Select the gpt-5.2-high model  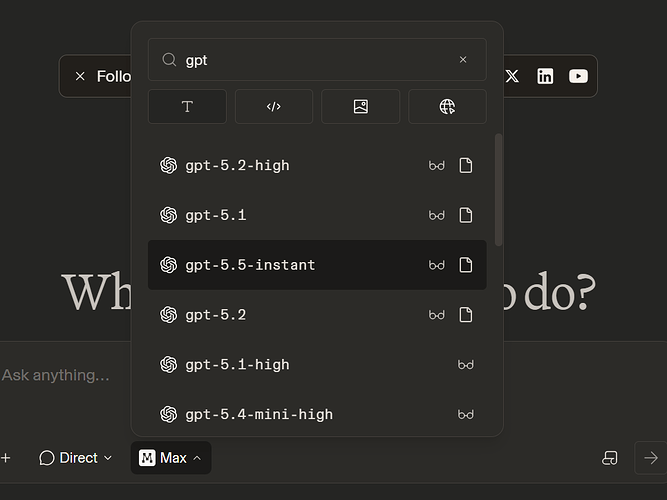[x=317, y=166]
